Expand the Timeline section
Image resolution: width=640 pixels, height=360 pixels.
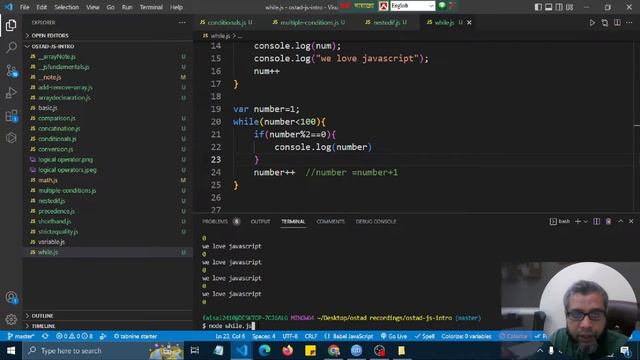click(x=43, y=326)
